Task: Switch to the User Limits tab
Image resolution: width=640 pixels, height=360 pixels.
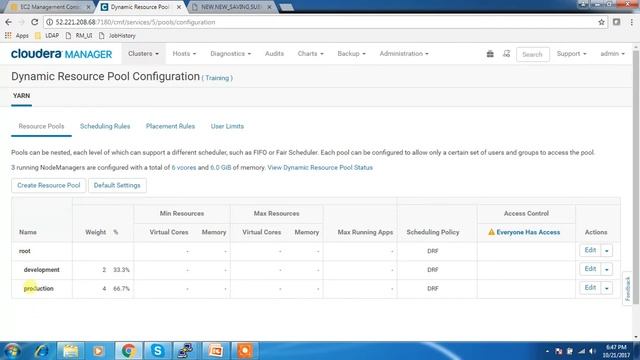Action: (x=227, y=127)
